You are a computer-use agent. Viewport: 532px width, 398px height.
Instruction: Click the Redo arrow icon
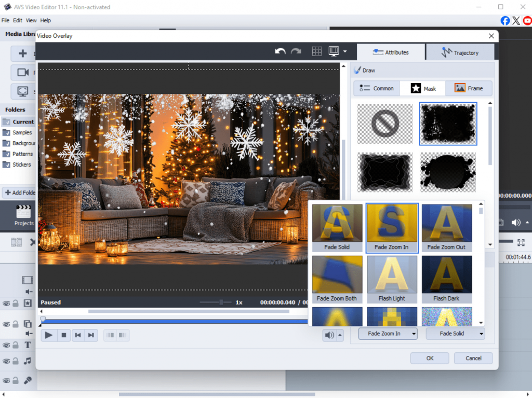[296, 51]
